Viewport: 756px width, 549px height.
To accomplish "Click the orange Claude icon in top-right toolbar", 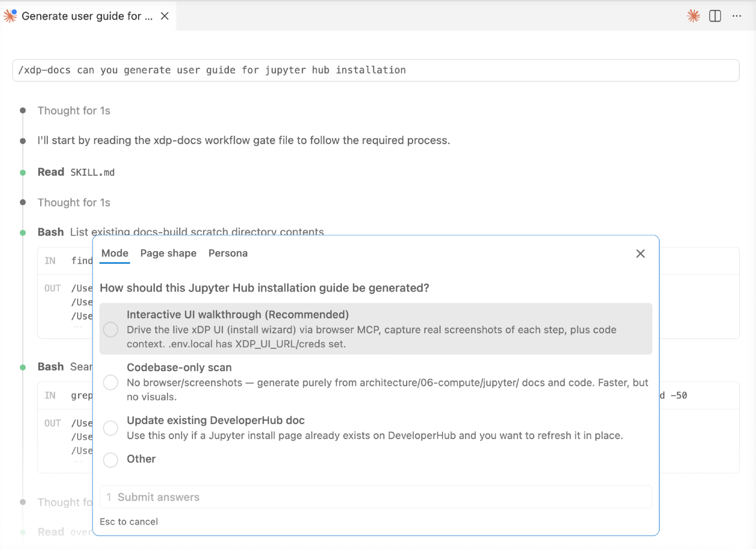I will pos(694,16).
